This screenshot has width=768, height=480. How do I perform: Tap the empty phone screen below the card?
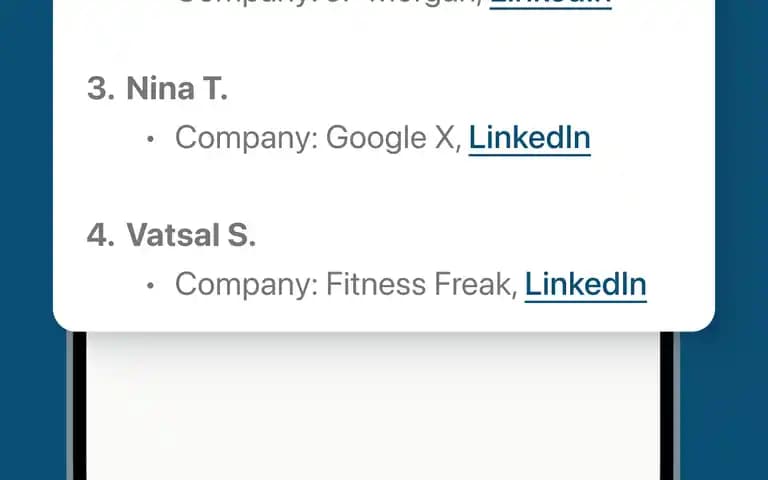point(373,407)
